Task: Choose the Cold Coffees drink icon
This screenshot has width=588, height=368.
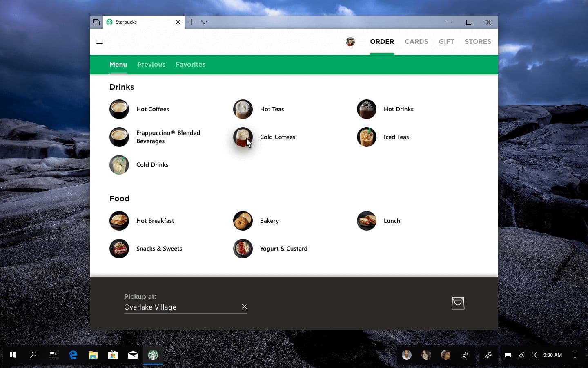Action: coord(243,137)
